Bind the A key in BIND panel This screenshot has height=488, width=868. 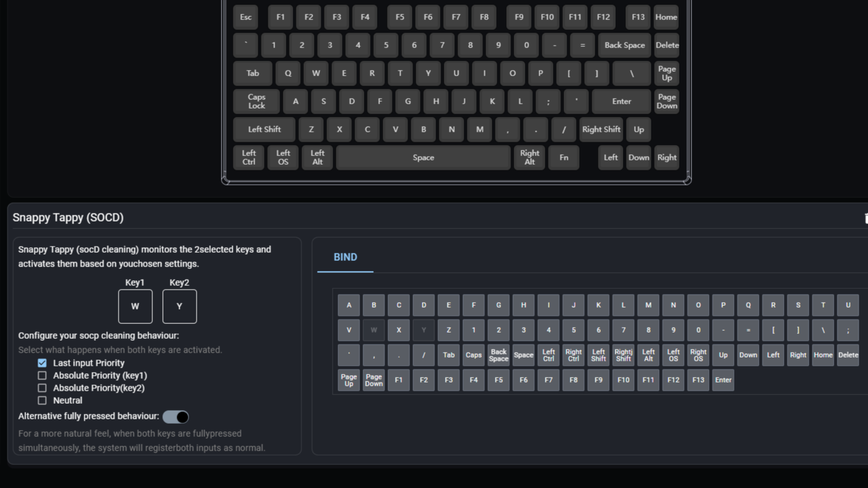coord(349,305)
